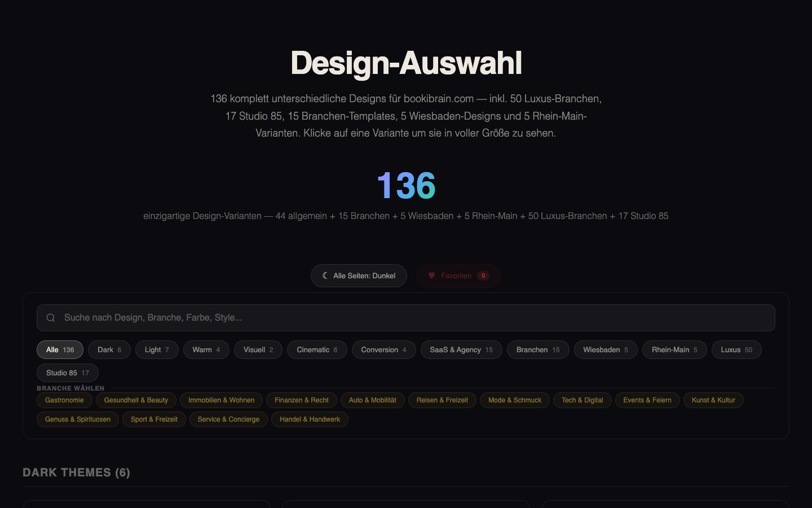The height and width of the screenshot is (508, 812).
Task: Select Genuss & Spirituosen industry
Action: click(x=78, y=419)
